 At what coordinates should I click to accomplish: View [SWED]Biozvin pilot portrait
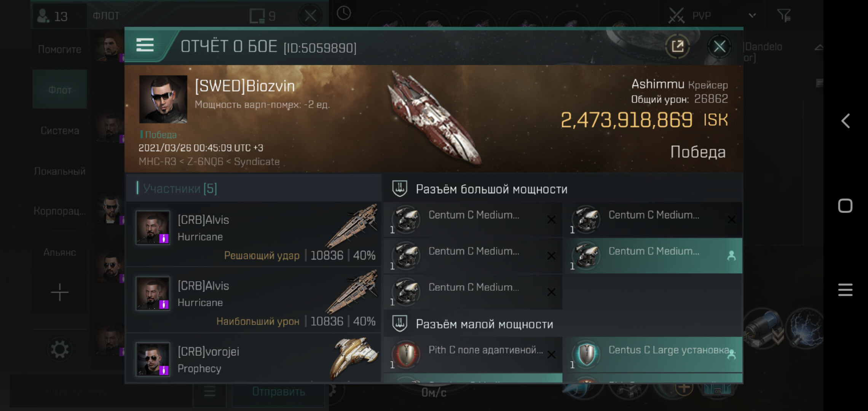coord(163,99)
